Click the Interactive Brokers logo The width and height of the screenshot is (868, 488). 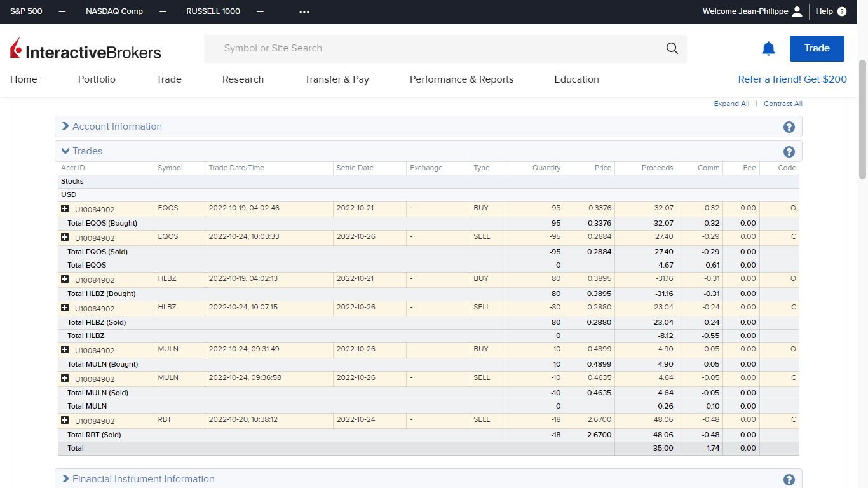[86, 50]
